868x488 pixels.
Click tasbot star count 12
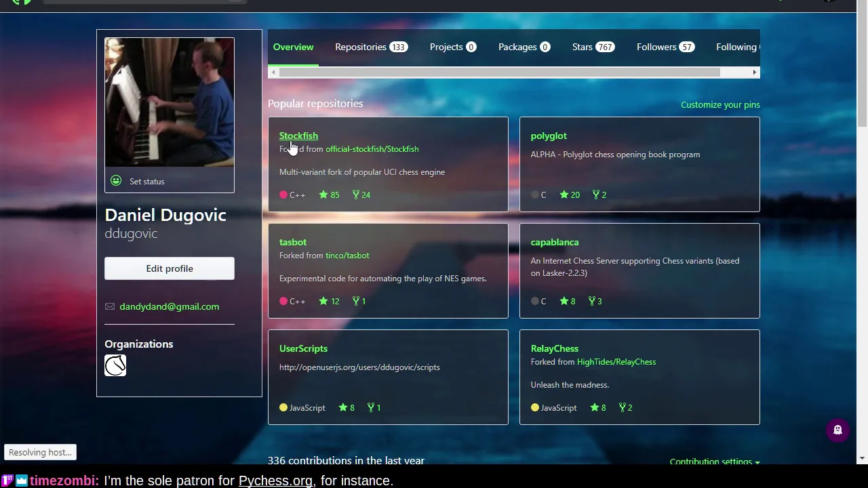pos(330,301)
